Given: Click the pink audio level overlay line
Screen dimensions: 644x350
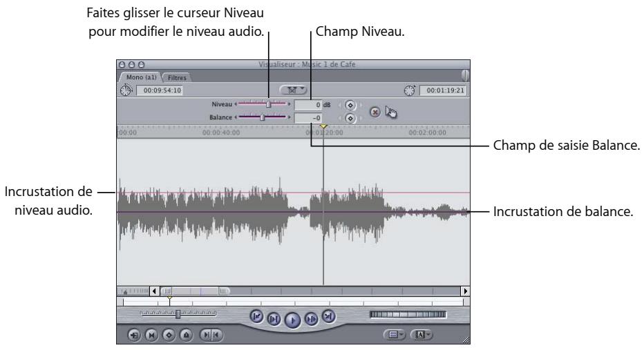Looking at the screenshot, I should 293,193.
